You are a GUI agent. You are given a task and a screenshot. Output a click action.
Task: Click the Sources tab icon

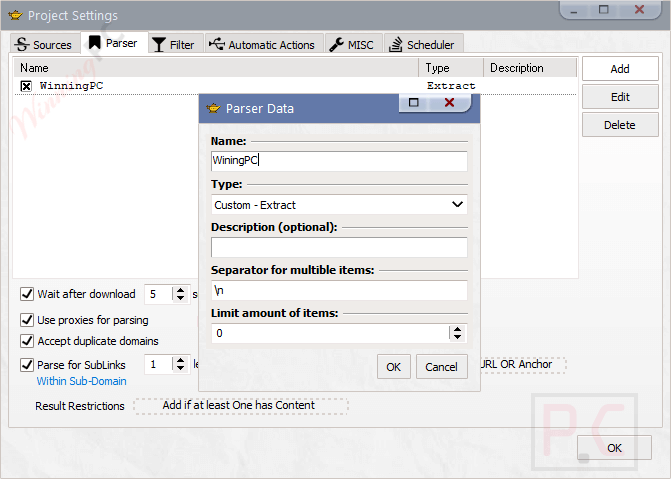pos(23,44)
